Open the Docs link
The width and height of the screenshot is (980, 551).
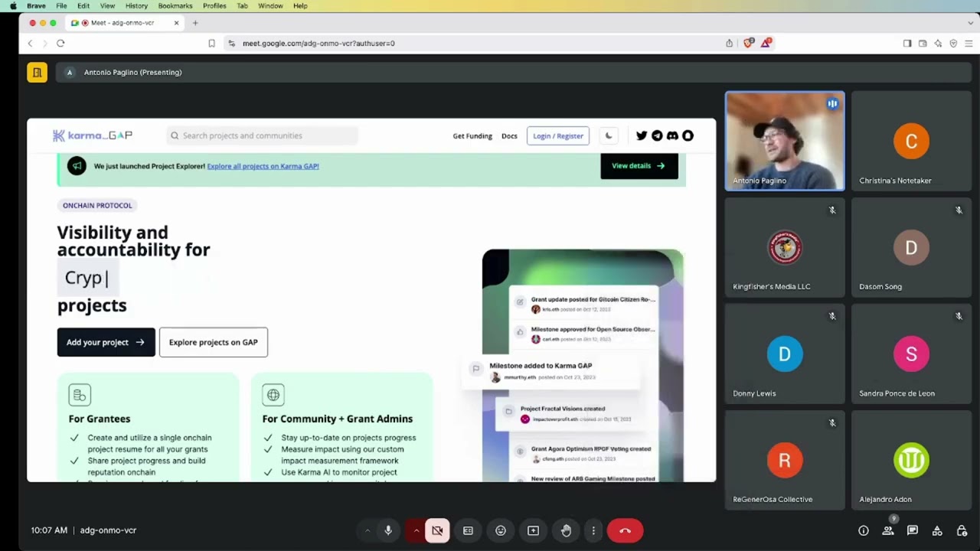point(509,136)
